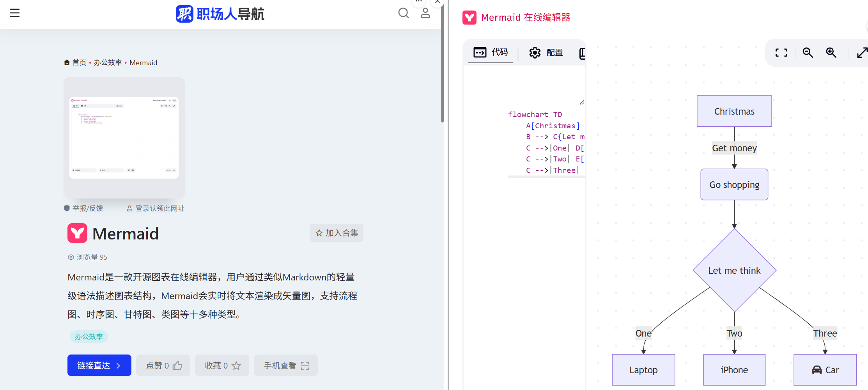The width and height of the screenshot is (868, 390).
Task: Select the iPhone node
Action: click(x=734, y=370)
